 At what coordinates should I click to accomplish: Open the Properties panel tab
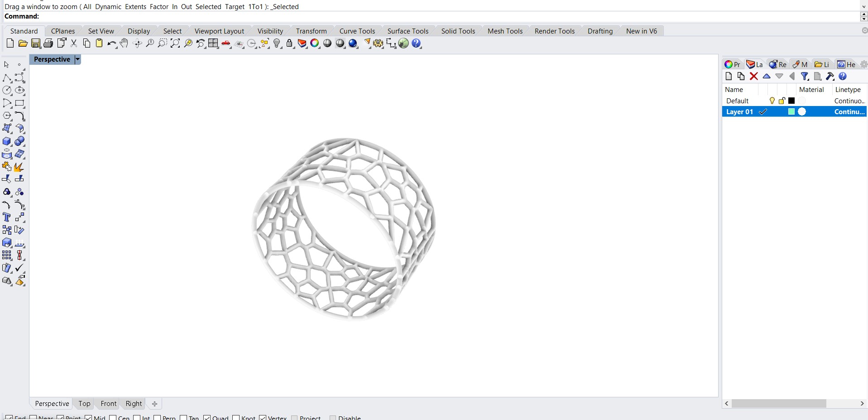732,64
